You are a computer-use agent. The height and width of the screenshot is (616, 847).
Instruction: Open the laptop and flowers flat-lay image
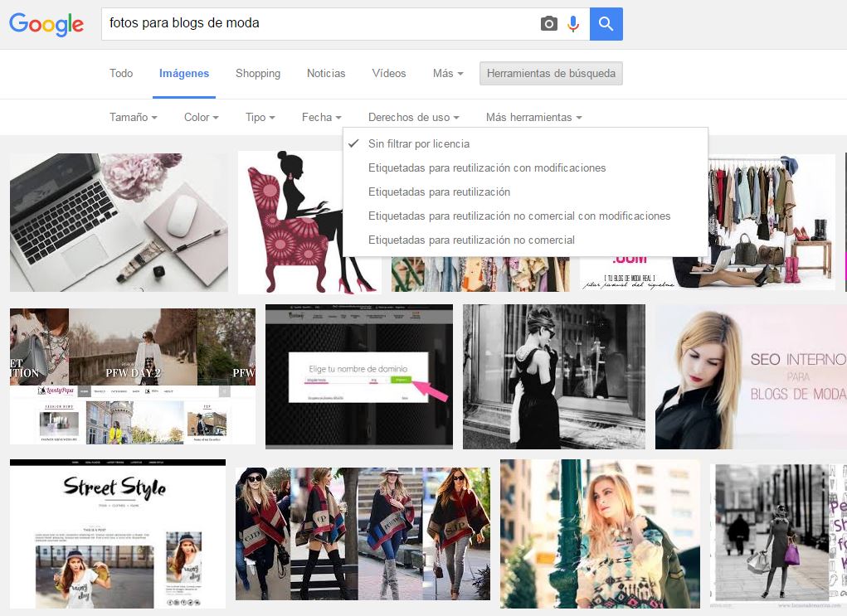[x=119, y=222]
